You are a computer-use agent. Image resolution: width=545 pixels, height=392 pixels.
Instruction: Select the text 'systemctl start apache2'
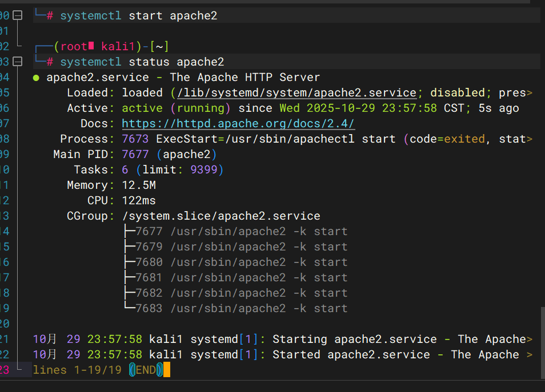coord(139,15)
